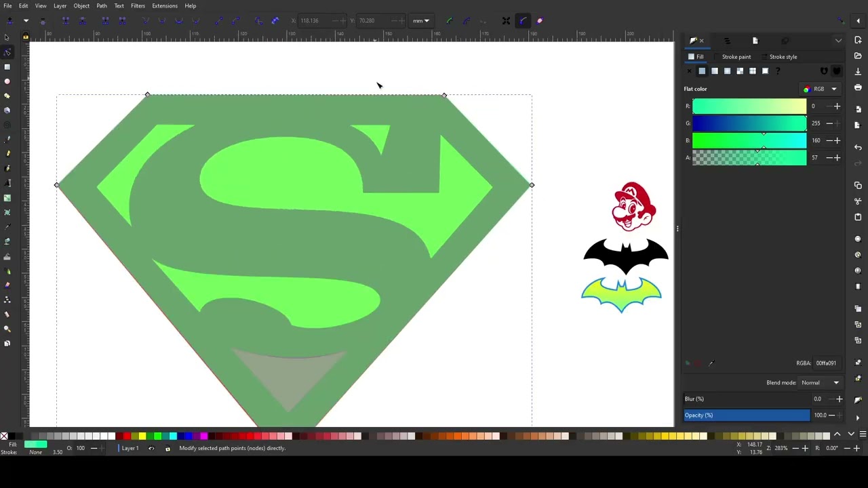Toggle Layer 1 lock icon

point(167,448)
